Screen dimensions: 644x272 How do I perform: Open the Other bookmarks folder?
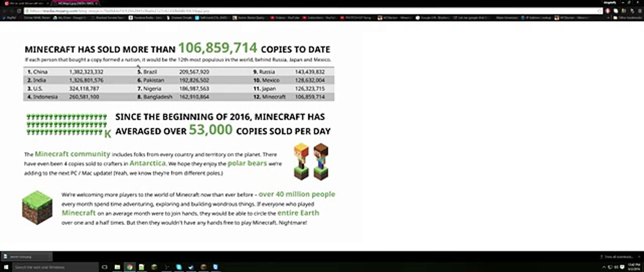click(x=627, y=18)
